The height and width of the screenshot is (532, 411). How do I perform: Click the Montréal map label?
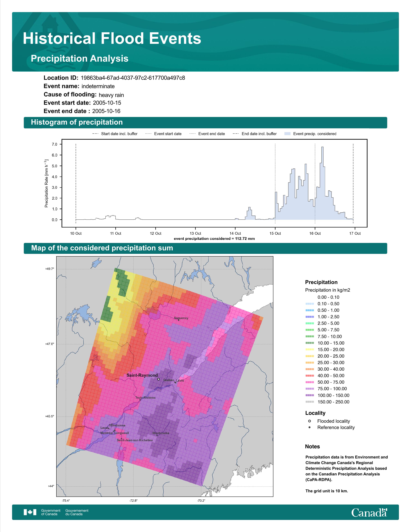pyautogui.click(x=106, y=433)
